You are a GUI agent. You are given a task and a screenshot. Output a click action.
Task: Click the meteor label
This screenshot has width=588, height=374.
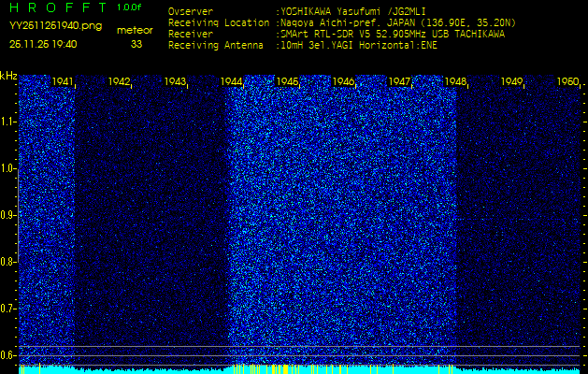tap(135, 31)
